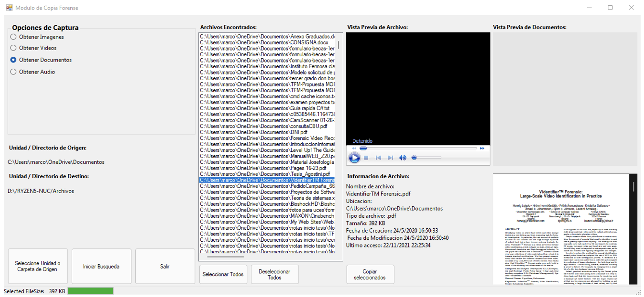
Task: Click the media player seek bar
Action: tap(418, 148)
